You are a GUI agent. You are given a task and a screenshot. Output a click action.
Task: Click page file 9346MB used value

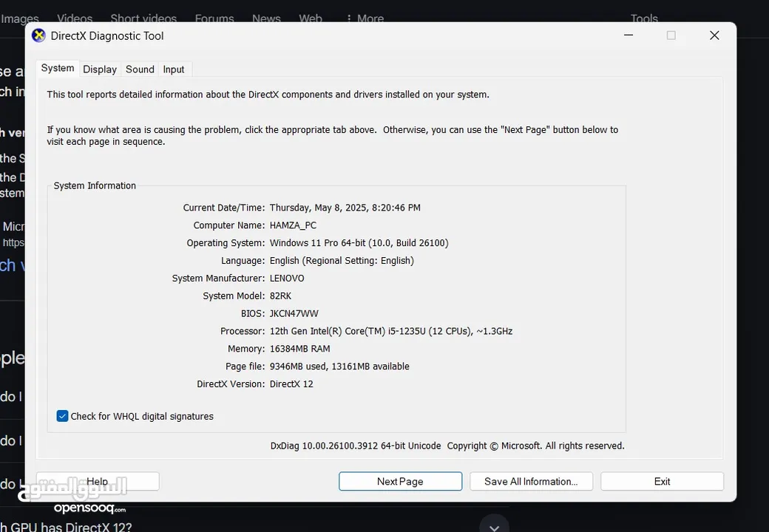pyautogui.click(x=339, y=366)
